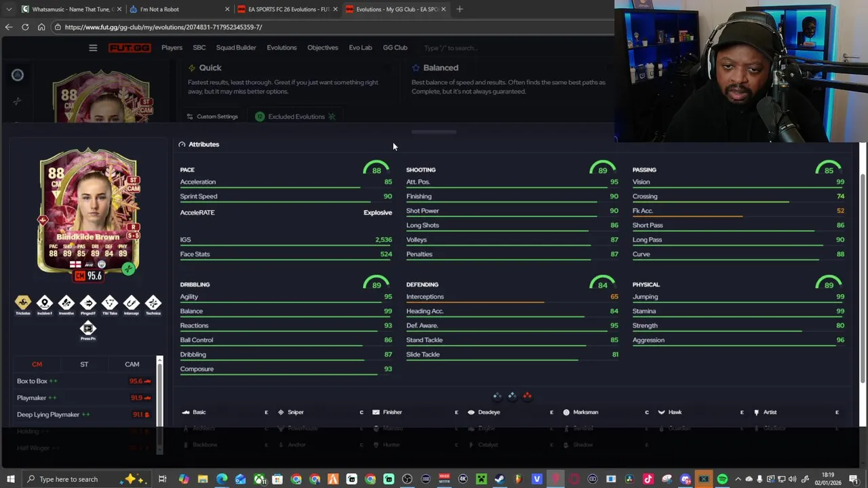868x488 pixels.
Task: Select the Basic chemistry style
Action: [225, 412]
